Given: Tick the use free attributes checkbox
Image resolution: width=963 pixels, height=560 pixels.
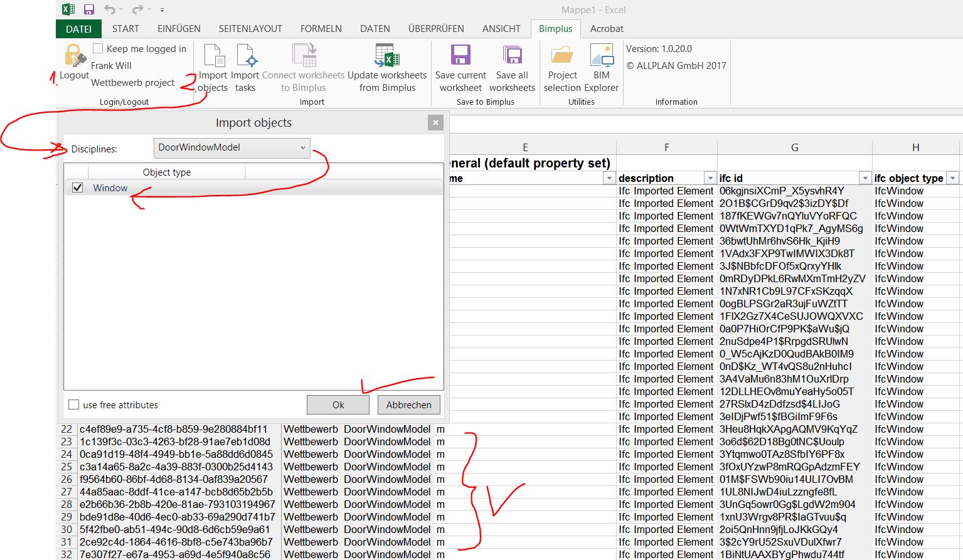Looking at the screenshot, I should click(74, 404).
